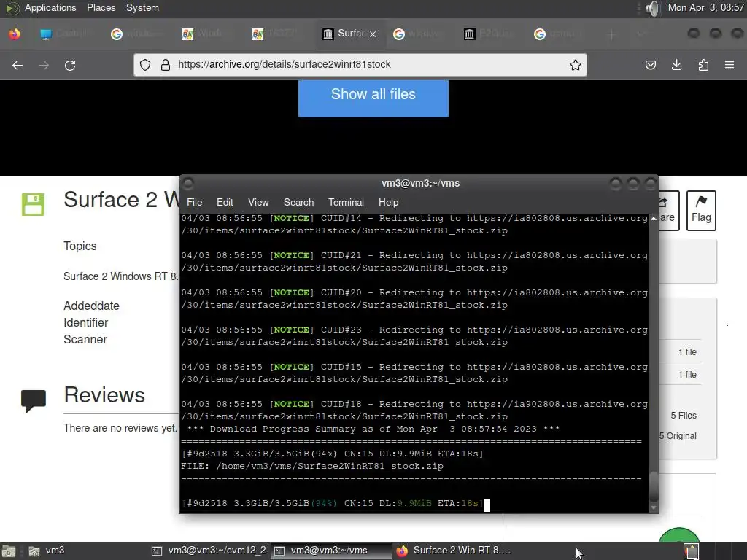Click the Reviews heading
Image resolution: width=747 pixels, height=560 pixels.
tap(104, 395)
